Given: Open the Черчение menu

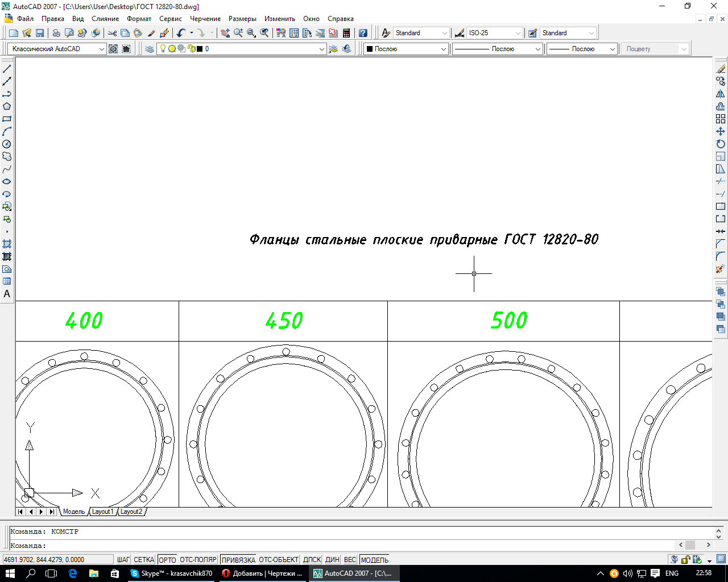Looking at the screenshot, I should point(205,19).
